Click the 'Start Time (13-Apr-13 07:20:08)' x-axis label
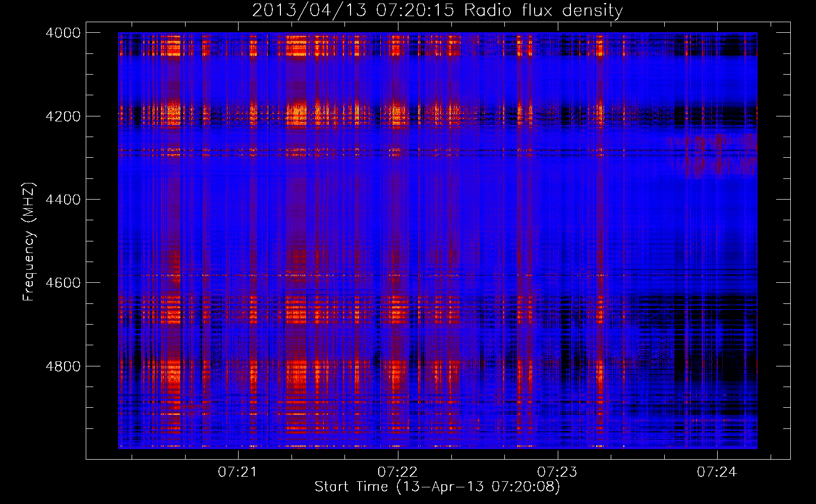Image resolution: width=816 pixels, height=504 pixels. 437,487
